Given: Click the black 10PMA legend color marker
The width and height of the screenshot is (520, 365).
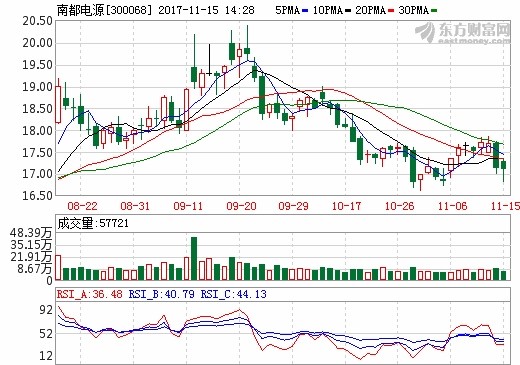Looking at the screenshot, I should click(x=348, y=11).
